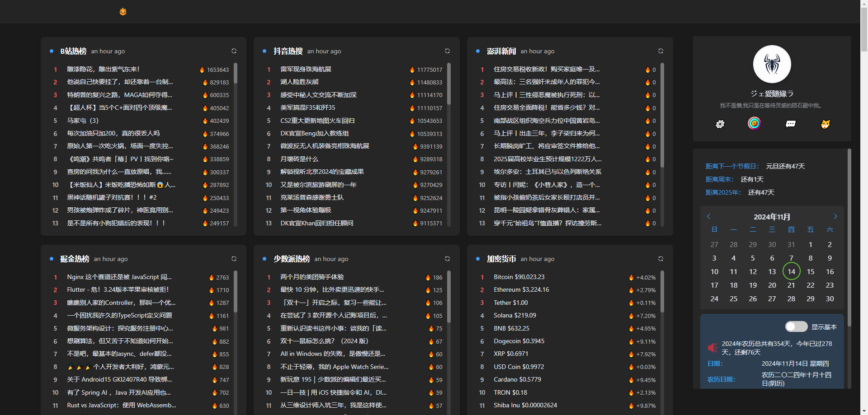Refresh the B站热榜 card
The width and height of the screenshot is (868, 415).
234,51
